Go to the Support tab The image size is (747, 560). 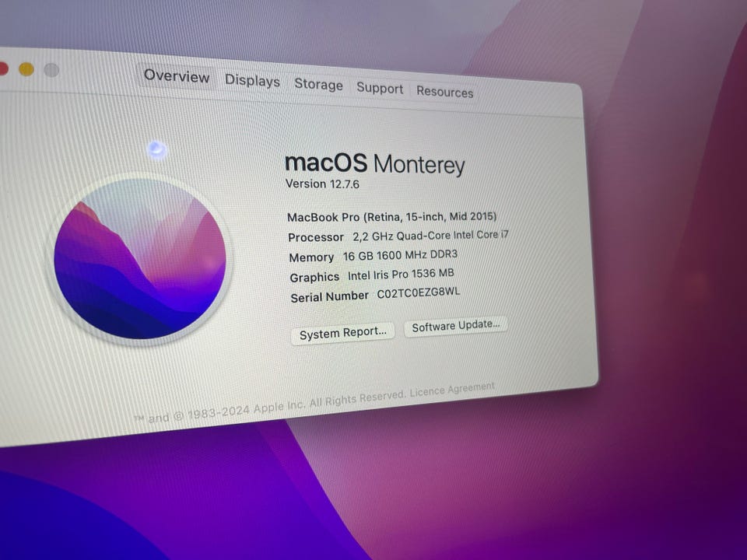[x=380, y=88]
